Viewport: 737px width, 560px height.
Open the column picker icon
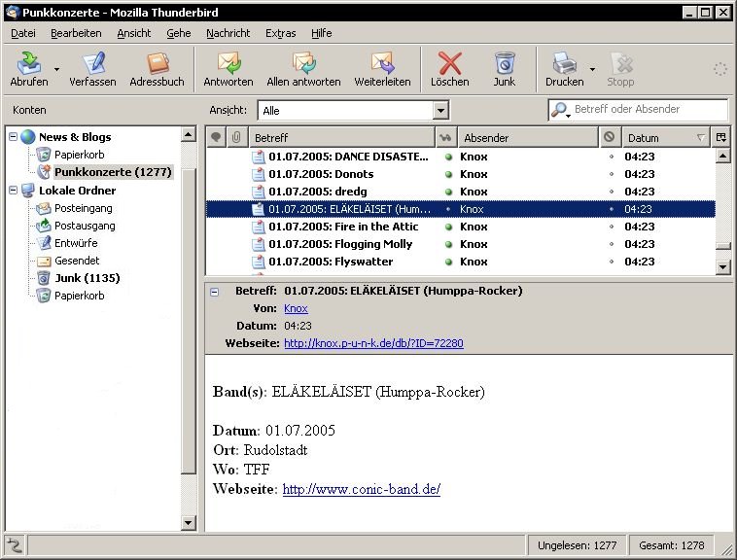coord(720,137)
